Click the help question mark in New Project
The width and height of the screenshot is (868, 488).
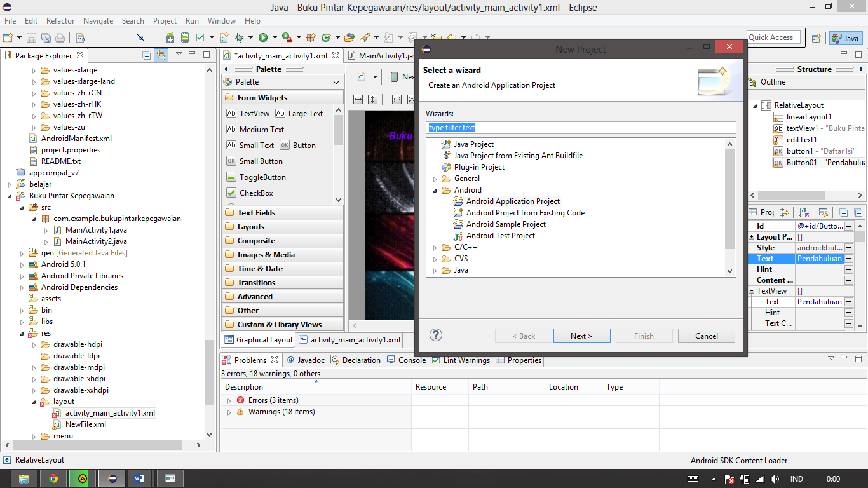click(x=436, y=335)
